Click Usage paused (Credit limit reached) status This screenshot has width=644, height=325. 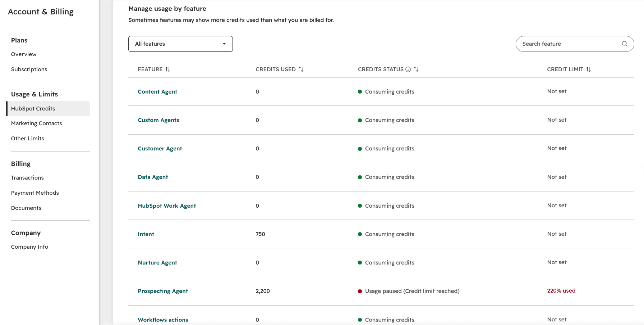point(412,291)
